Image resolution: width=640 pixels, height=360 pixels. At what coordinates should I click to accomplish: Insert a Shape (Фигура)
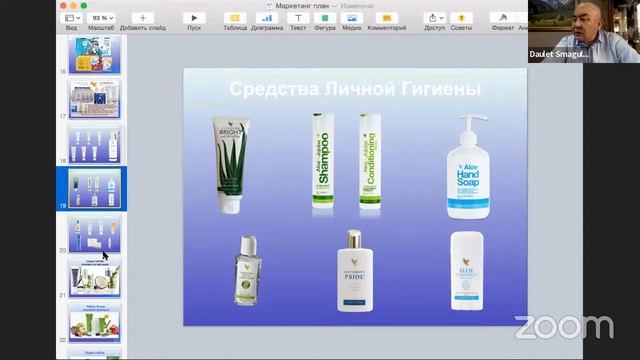coord(325,18)
